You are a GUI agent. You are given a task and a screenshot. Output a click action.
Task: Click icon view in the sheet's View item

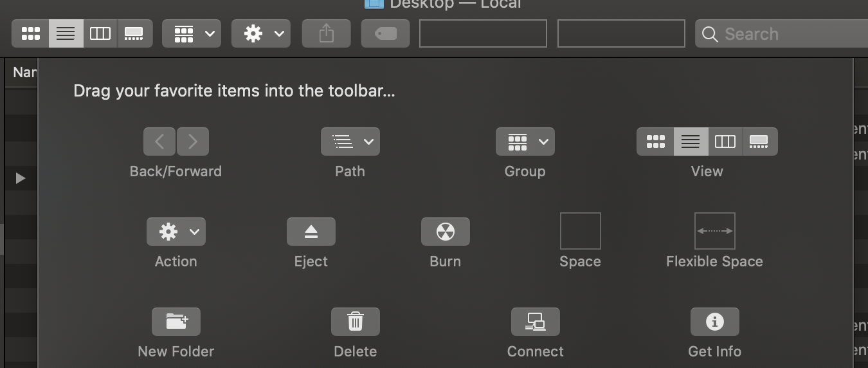(655, 142)
